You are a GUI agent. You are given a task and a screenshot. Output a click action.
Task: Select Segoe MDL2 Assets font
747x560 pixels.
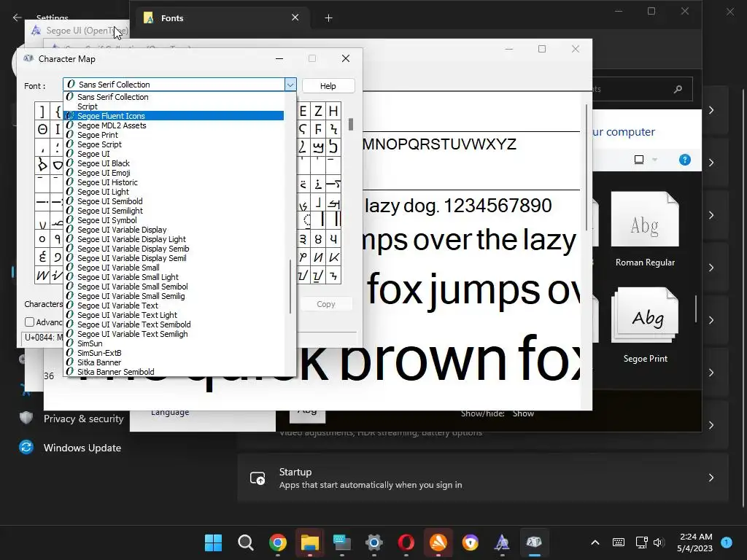174,125
